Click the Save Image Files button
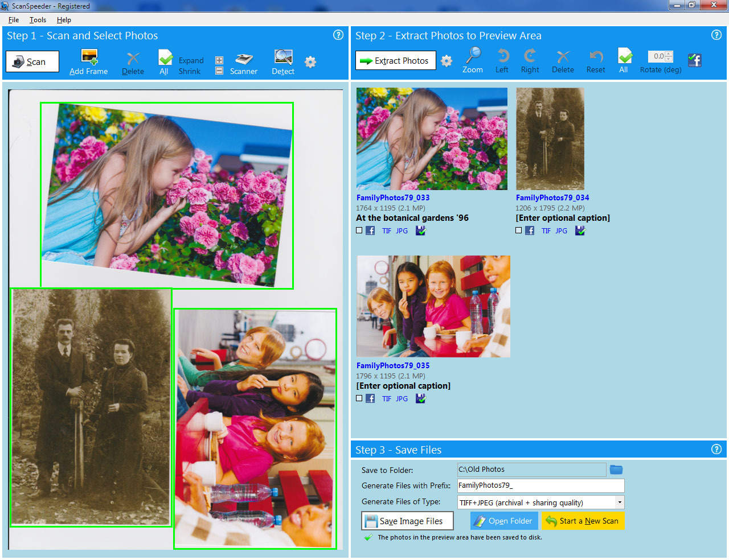Screen dimensions: 729x560 407,521
